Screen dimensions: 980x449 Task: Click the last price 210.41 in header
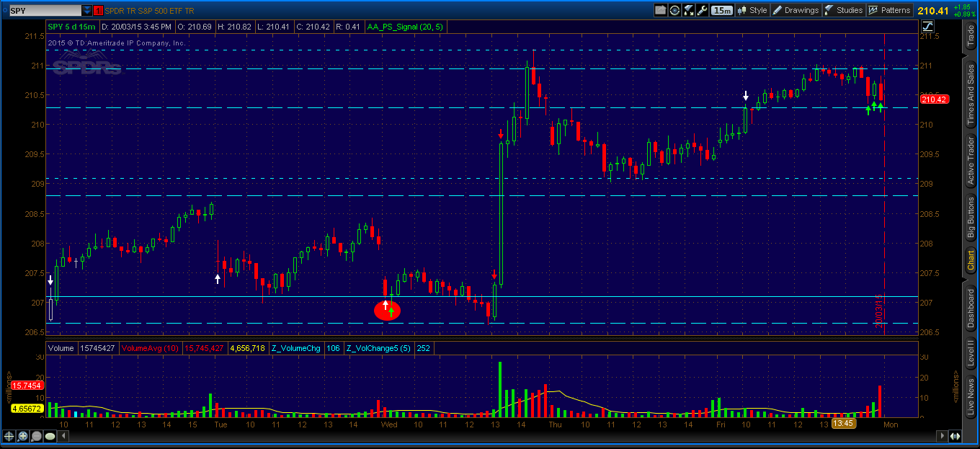click(934, 10)
